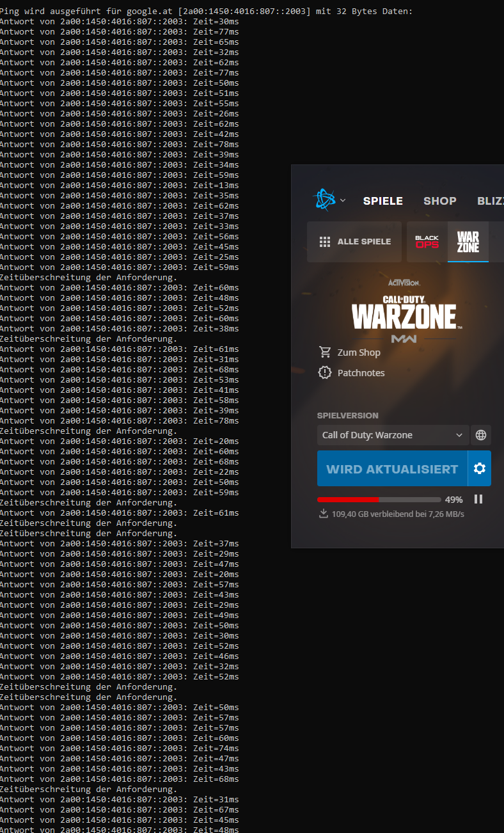Click the MW logo below the Warzone title
504x833 pixels.
[x=404, y=338]
